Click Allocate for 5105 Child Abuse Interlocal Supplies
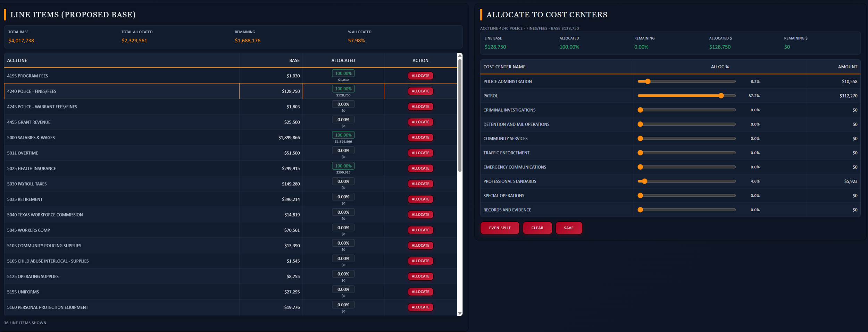This screenshot has width=868, height=332. coord(420,261)
